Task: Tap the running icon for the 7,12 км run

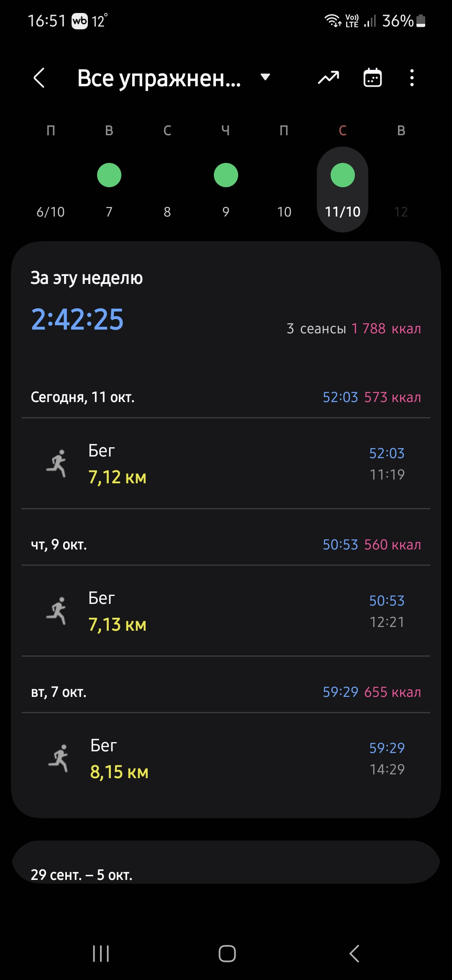Action: click(x=57, y=463)
